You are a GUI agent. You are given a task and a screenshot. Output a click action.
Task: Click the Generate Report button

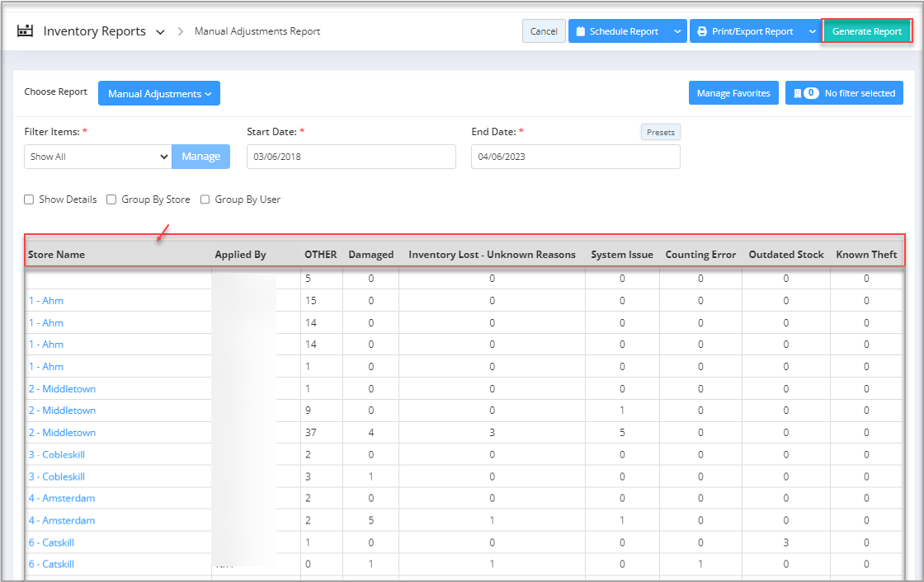(867, 31)
